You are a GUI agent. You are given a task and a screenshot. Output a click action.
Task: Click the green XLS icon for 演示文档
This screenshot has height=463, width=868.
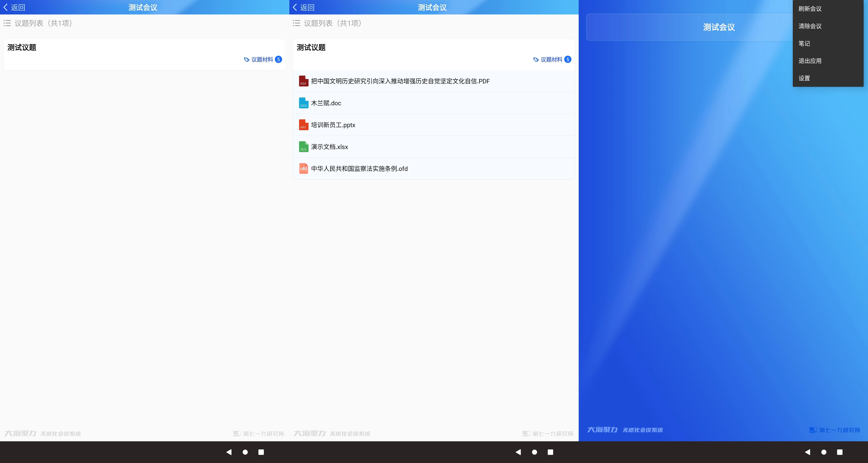pyautogui.click(x=304, y=147)
